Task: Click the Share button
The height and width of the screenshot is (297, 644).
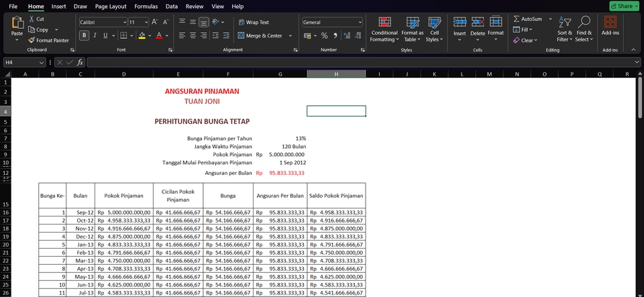Action: click(x=625, y=6)
